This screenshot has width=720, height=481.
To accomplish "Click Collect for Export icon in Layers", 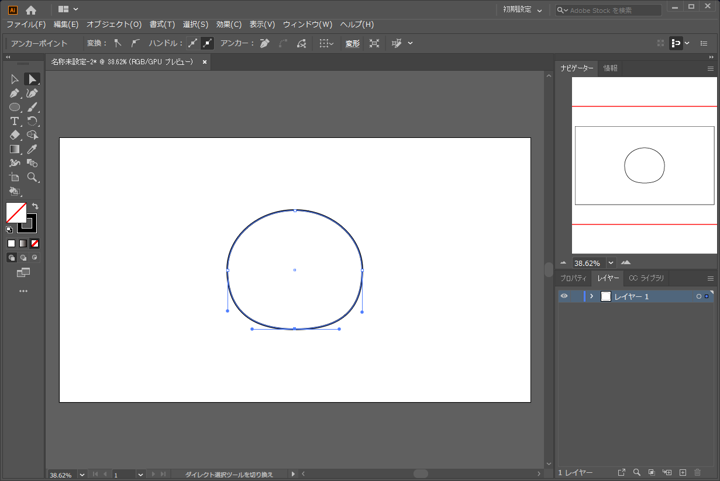I will pyautogui.click(x=621, y=472).
